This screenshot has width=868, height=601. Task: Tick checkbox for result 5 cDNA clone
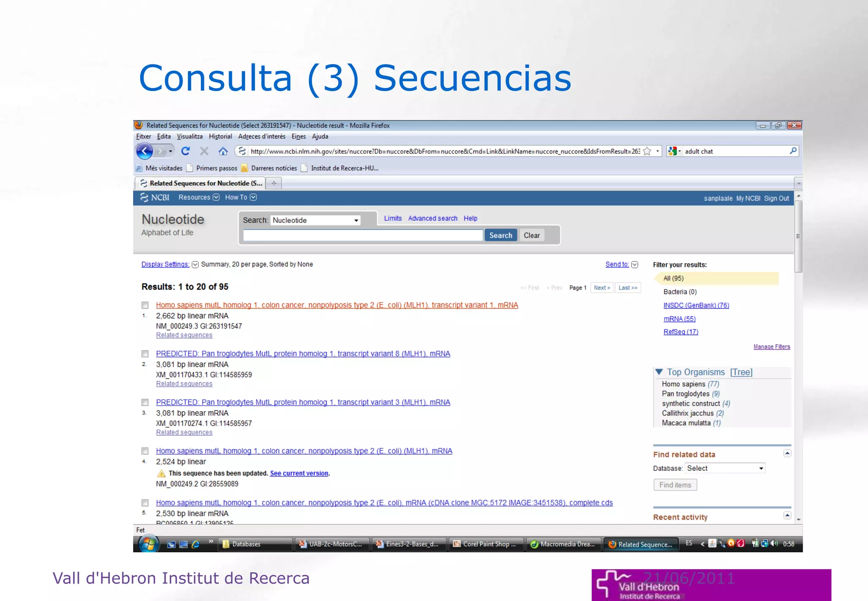tap(145, 503)
